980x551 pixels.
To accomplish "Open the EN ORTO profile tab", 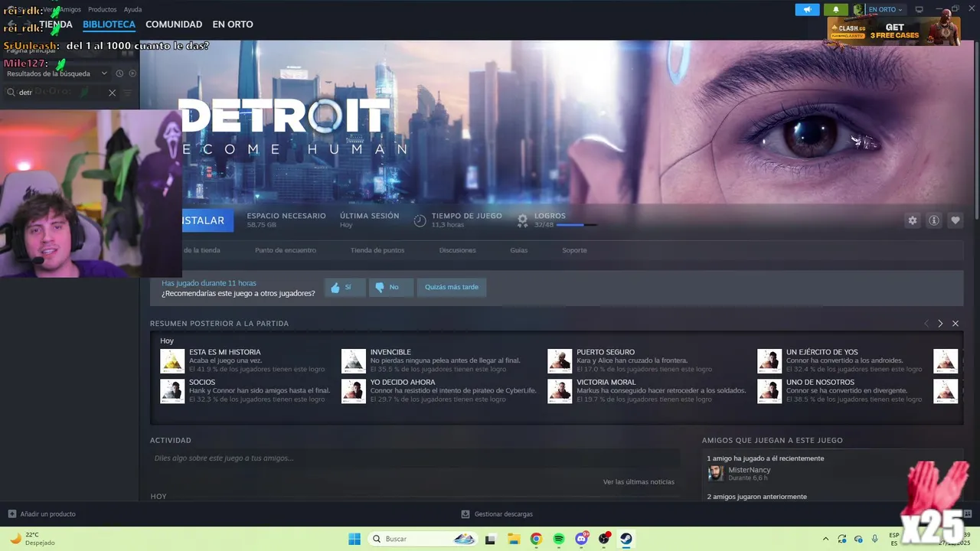I will pos(233,24).
